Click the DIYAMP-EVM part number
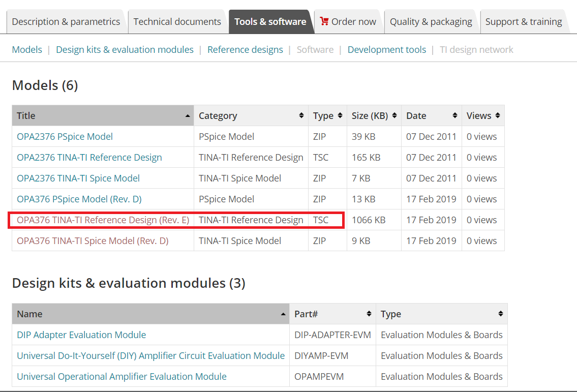Image resolution: width=577 pixels, height=392 pixels. pyautogui.click(x=321, y=356)
